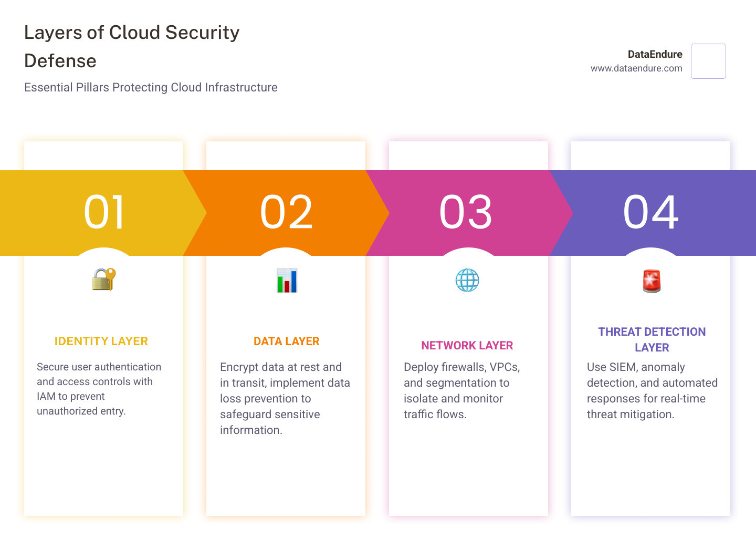Screen dimensions: 756x538
Task: Click the 'Essential Pillars Protecting Cloud Infrastructure' subtitle
Action: click(x=151, y=88)
